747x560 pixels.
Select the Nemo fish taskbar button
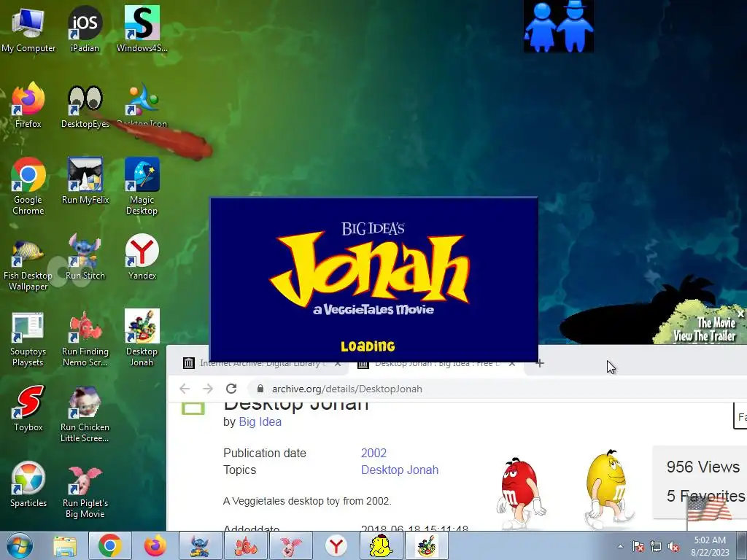pos(246,545)
